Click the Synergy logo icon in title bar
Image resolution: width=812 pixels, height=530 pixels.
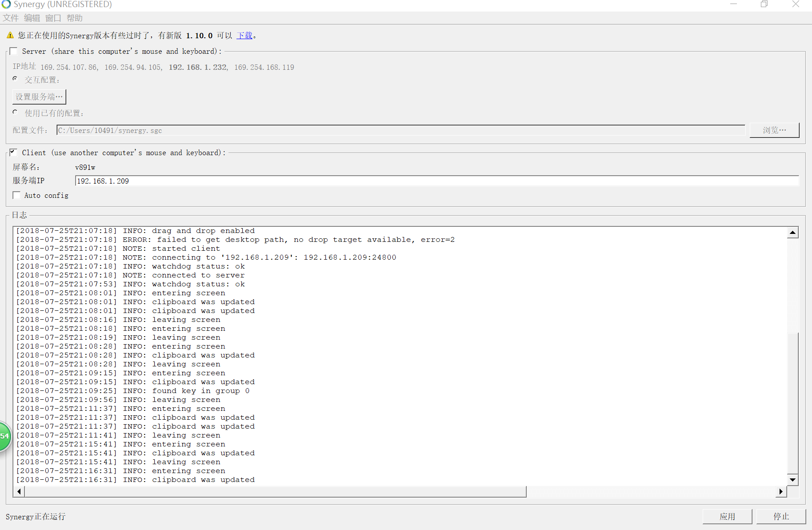(x=6, y=4)
